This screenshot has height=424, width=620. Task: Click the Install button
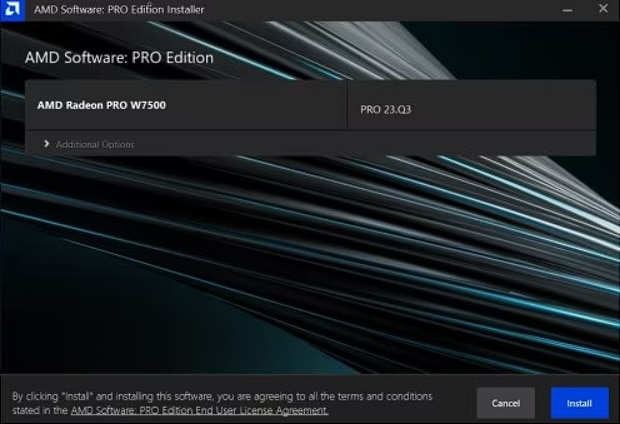[579, 403]
